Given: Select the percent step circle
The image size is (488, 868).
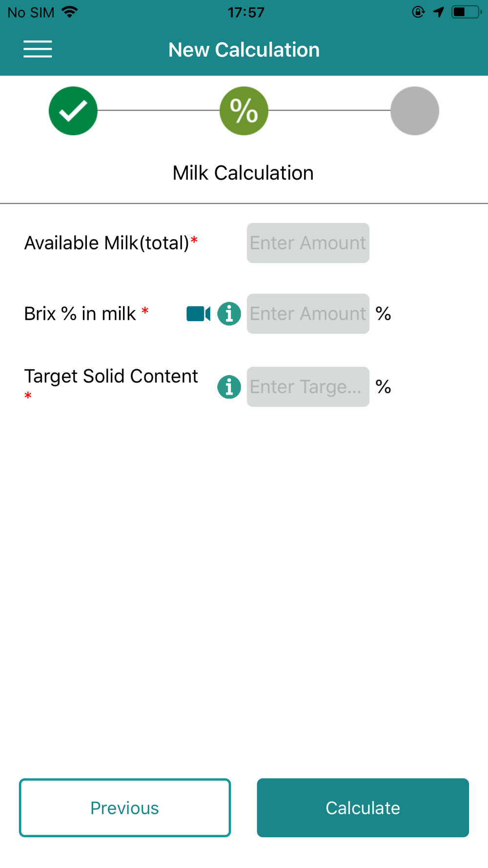Looking at the screenshot, I should (244, 111).
